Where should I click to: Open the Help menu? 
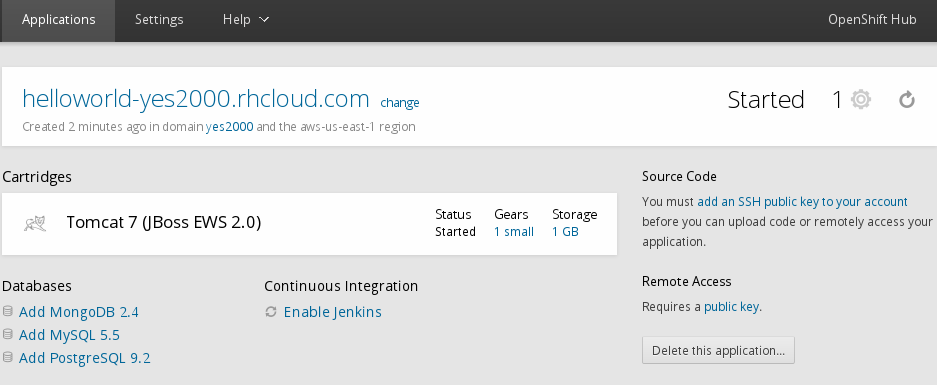246,20
